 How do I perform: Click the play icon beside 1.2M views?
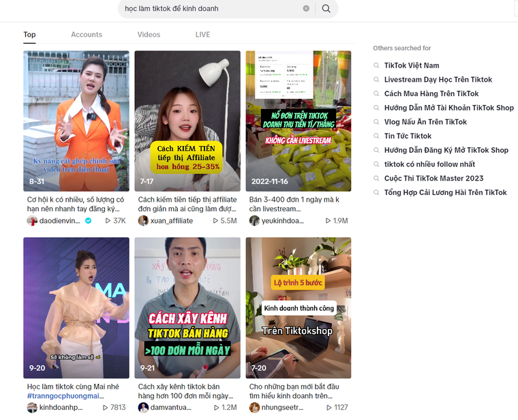click(216, 408)
